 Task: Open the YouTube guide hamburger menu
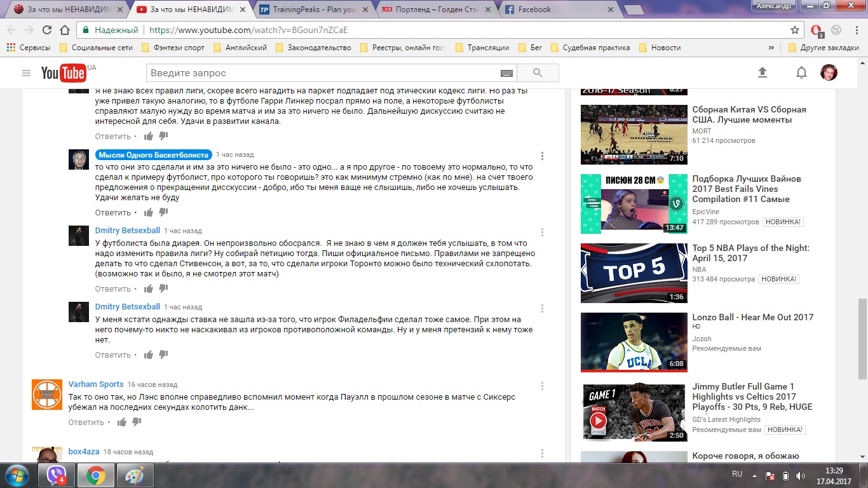click(26, 73)
